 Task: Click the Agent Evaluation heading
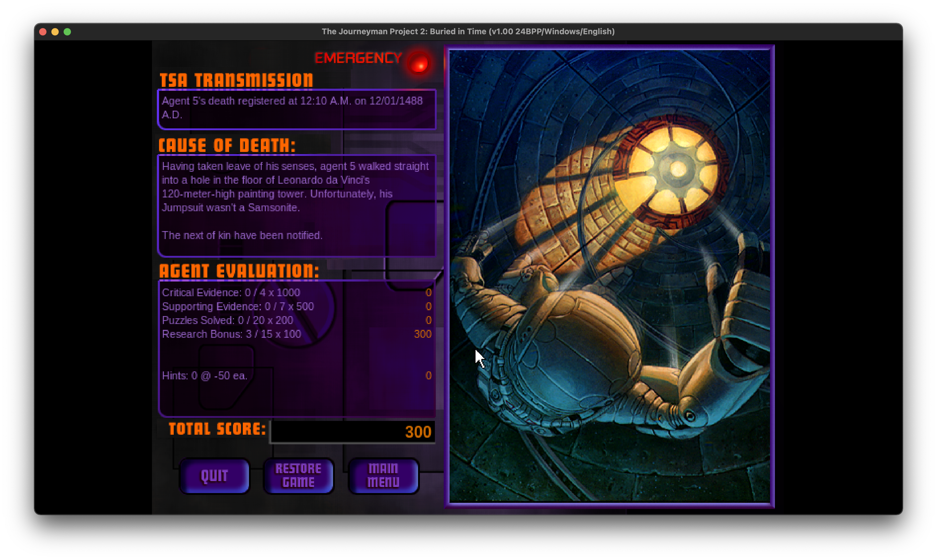[239, 271]
